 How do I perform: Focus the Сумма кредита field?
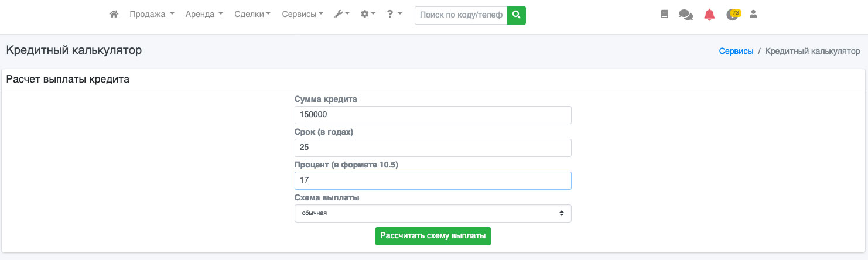point(432,115)
